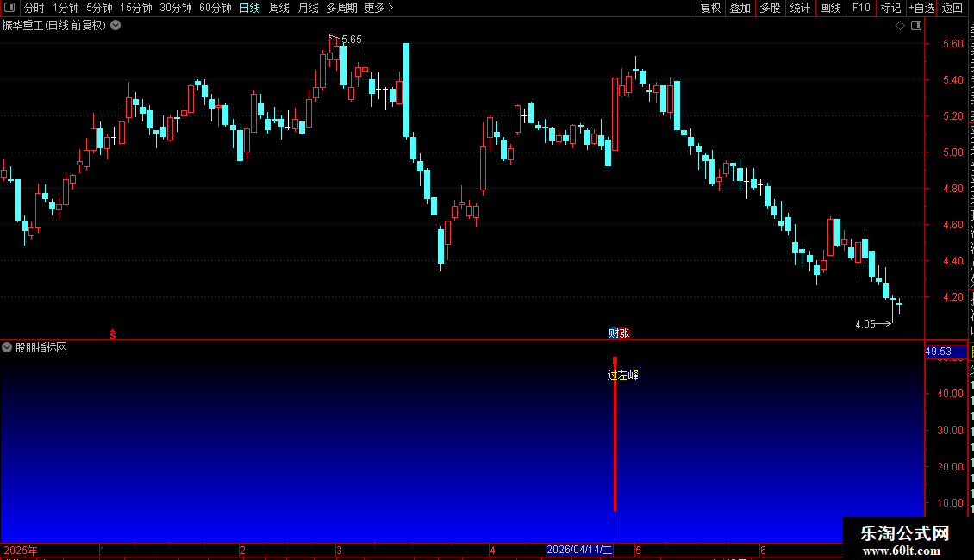Click 返回 to go back
The image size is (974, 560).
pos(952,8)
